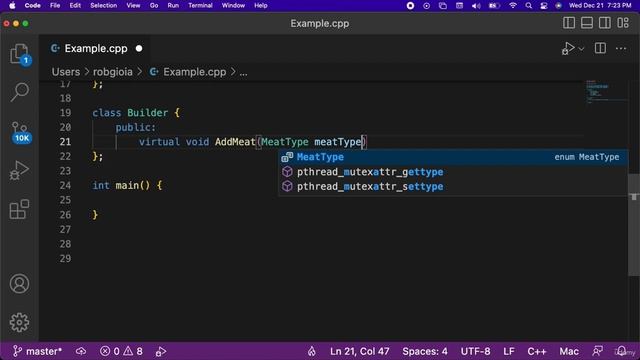Click Ln 21, Col 47 go-to-line item
This screenshot has width=640, height=360.
point(360,351)
